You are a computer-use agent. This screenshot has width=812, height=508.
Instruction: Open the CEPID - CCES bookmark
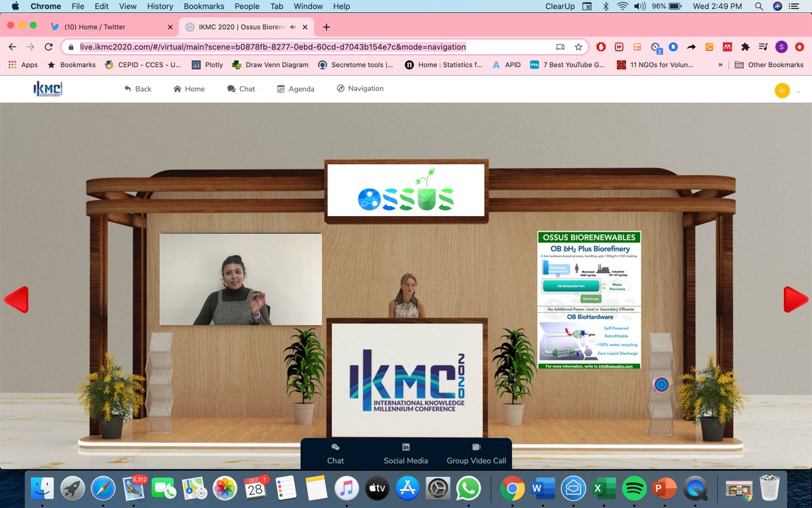click(143, 65)
